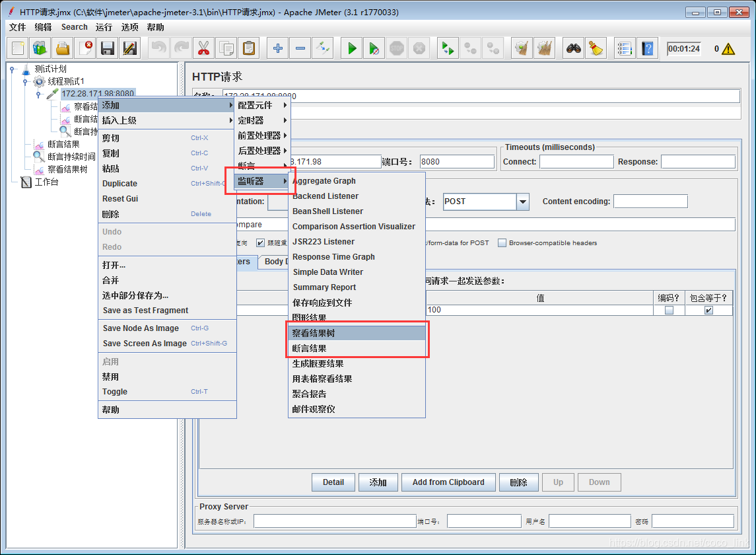
Task: Select 工作台 tree node
Action: (46, 182)
